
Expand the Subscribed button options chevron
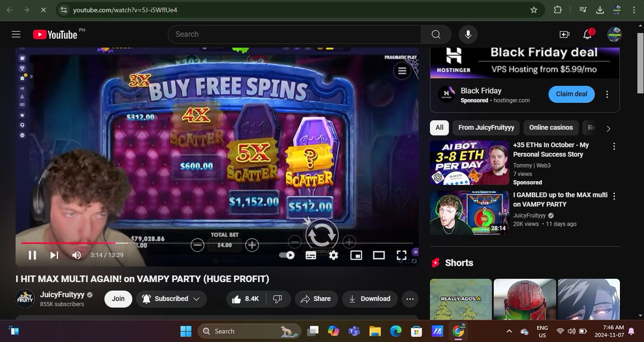(197, 299)
